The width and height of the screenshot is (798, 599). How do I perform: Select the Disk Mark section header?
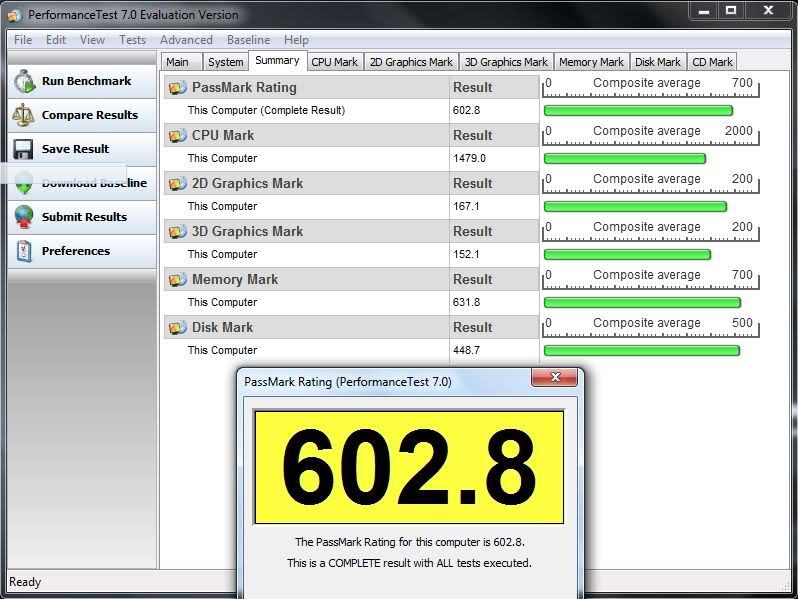point(351,327)
